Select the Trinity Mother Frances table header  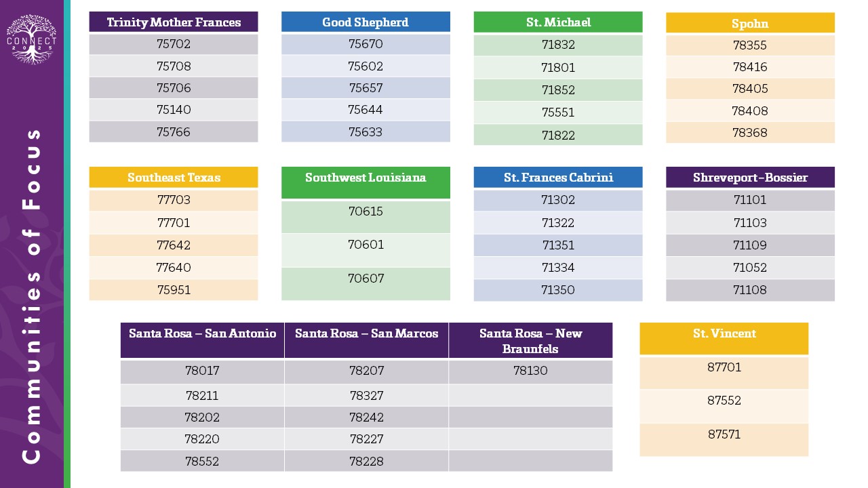[x=174, y=22]
